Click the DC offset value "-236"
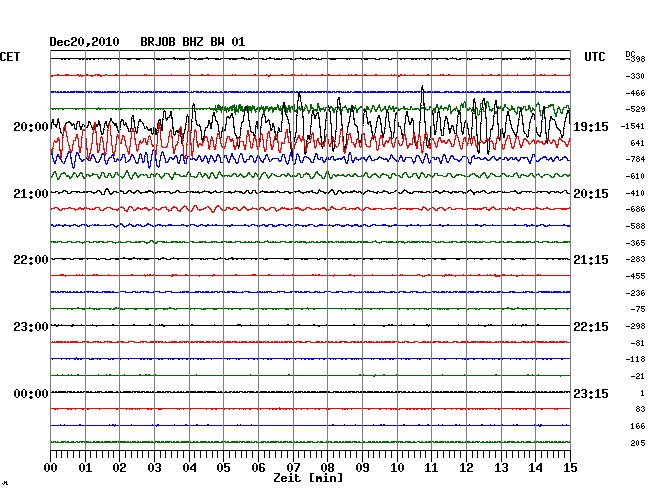 pos(635,293)
